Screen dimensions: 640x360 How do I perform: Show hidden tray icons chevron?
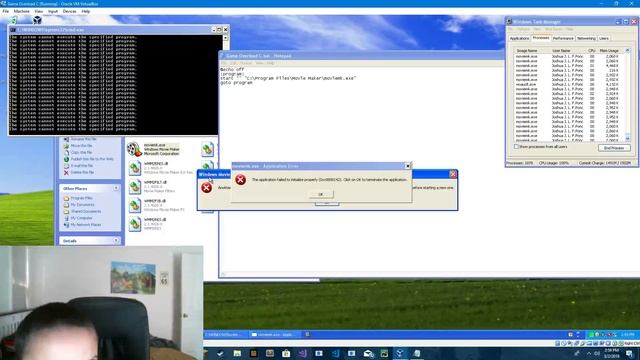click(589, 353)
